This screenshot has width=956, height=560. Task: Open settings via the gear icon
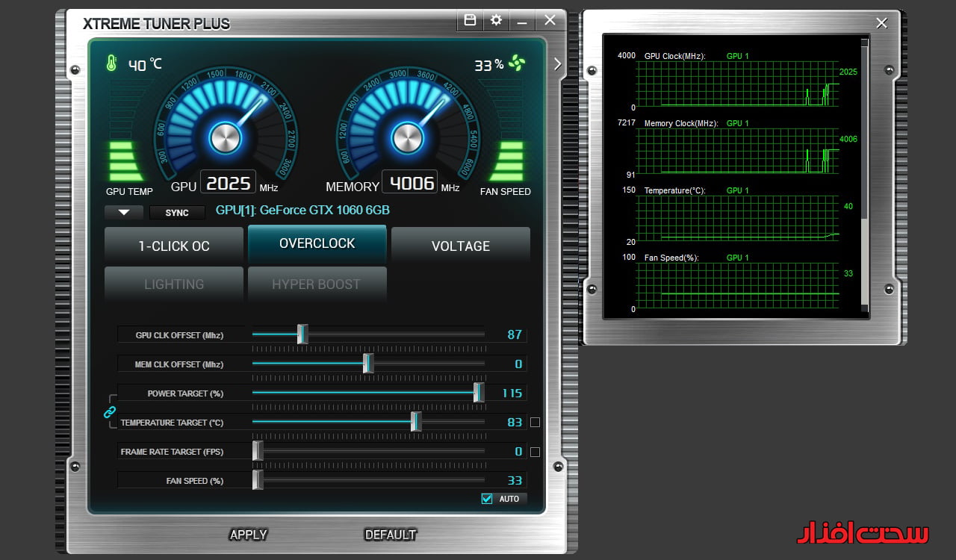(496, 20)
